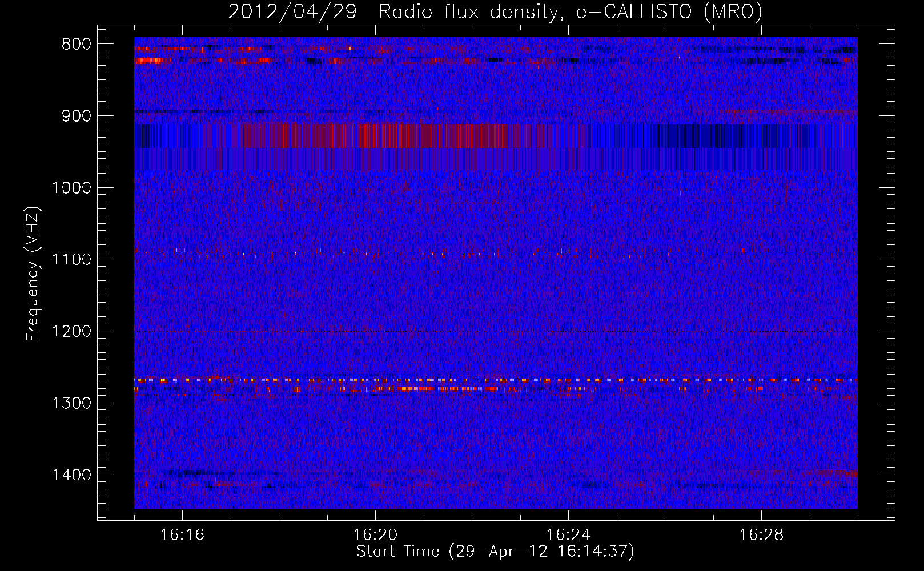This screenshot has height=571, width=924.
Task: Click the 'Start Time (29-Apr-12 16:14:37)' axis label
Action: [495, 552]
